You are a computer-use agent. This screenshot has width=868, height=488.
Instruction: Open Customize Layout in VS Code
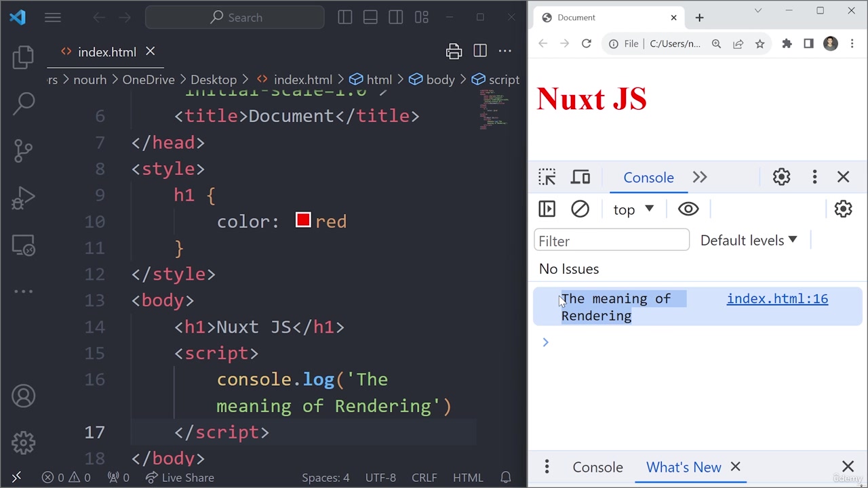[x=422, y=18]
